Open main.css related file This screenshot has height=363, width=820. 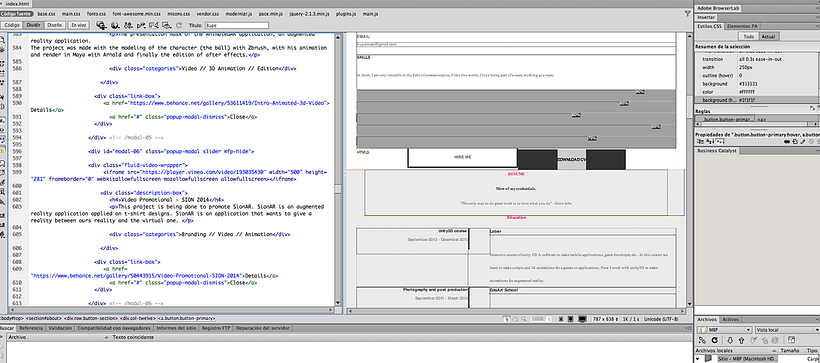tap(71, 13)
